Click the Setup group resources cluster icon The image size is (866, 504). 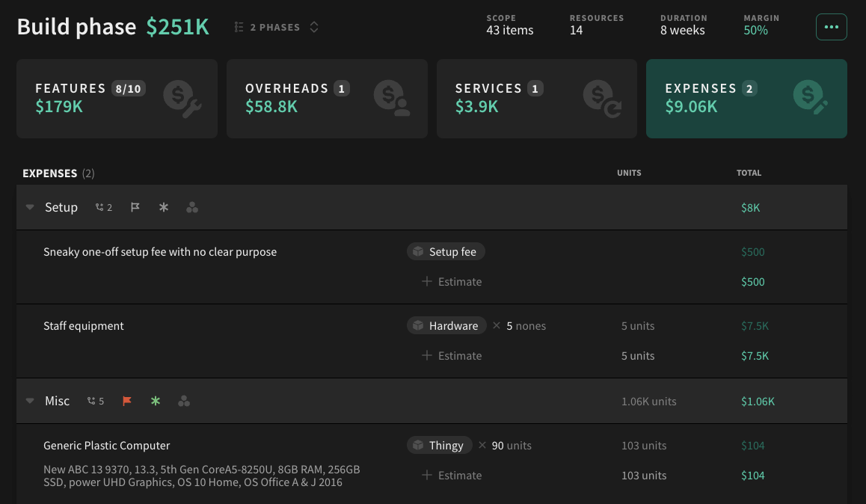coord(192,207)
